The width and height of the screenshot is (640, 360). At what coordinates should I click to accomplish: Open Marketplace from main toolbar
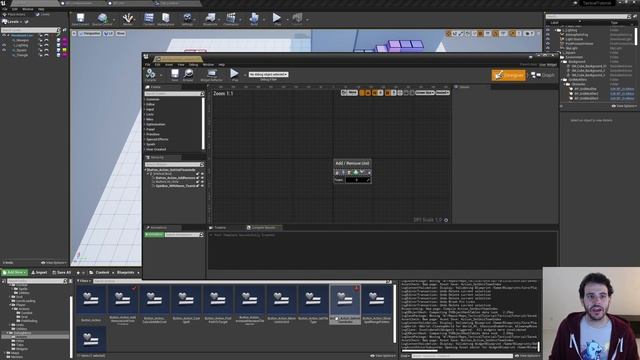click(x=166, y=19)
